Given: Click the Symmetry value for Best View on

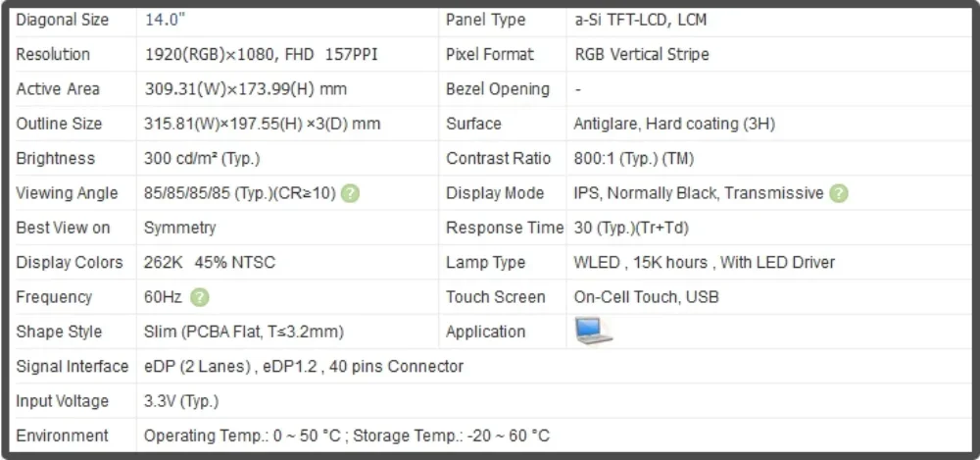Looking at the screenshot, I should click(179, 228).
